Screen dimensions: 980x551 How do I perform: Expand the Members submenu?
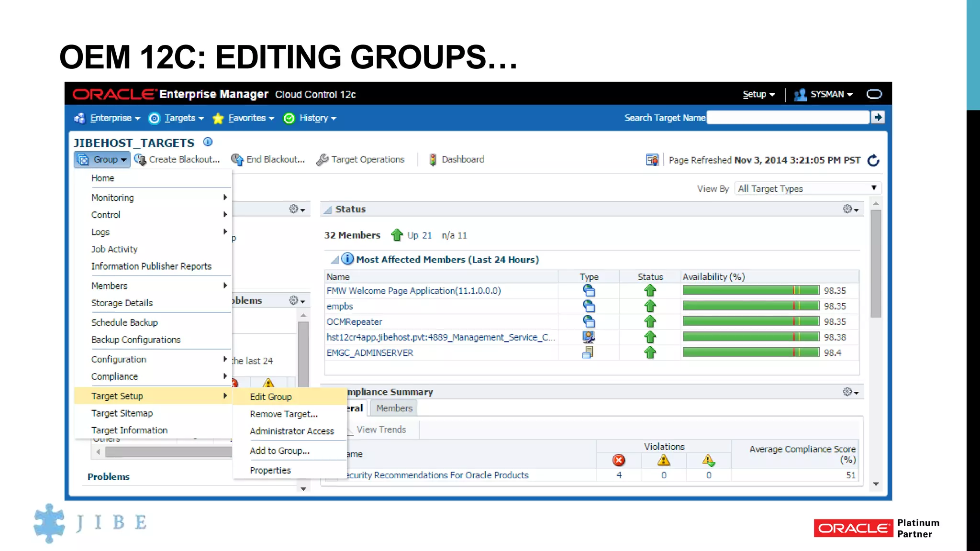[x=153, y=286]
